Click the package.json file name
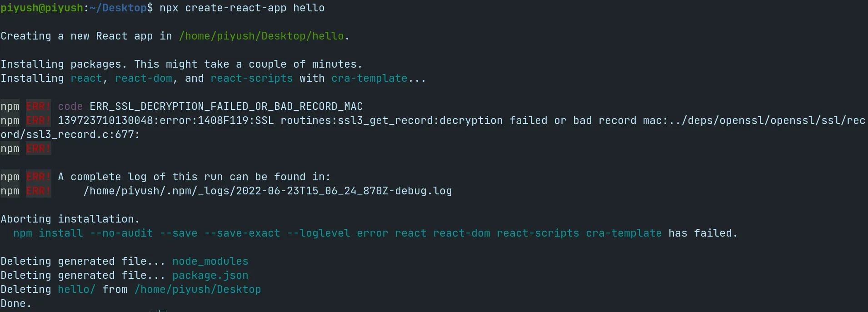Screen dimensions: 868x312 (210, 275)
